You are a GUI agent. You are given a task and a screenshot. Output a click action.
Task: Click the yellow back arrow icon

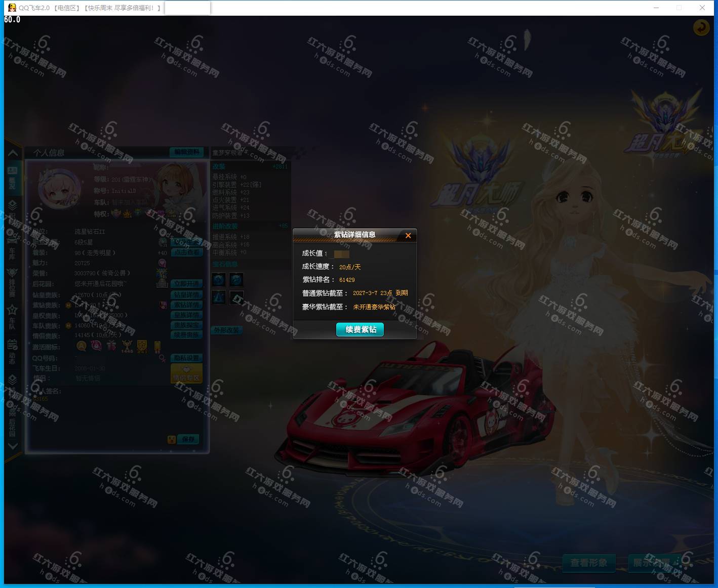701,27
